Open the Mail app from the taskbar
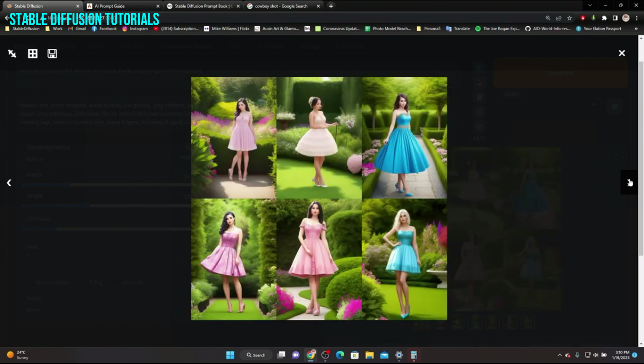The height and width of the screenshot is (364, 644). pos(384,355)
